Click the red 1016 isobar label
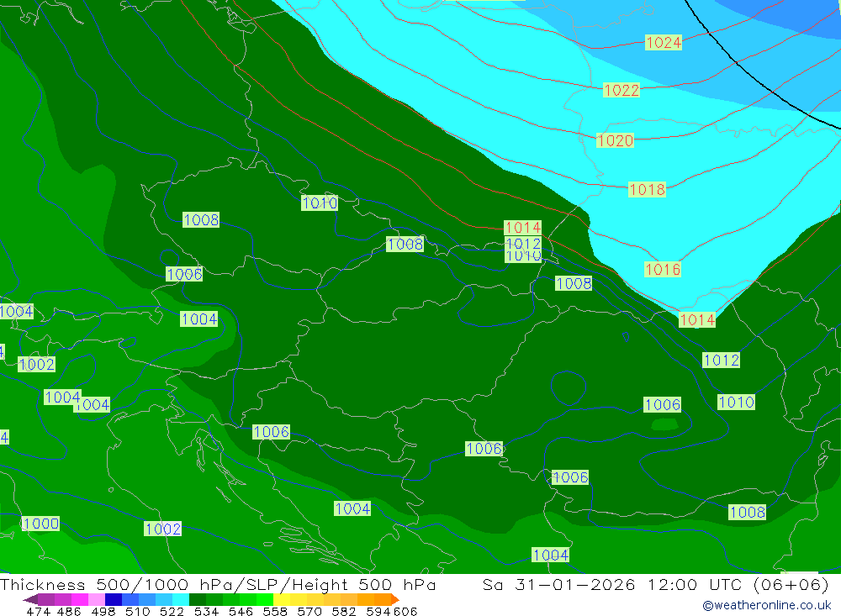Viewport: 841px width, 616px height. tap(663, 269)
